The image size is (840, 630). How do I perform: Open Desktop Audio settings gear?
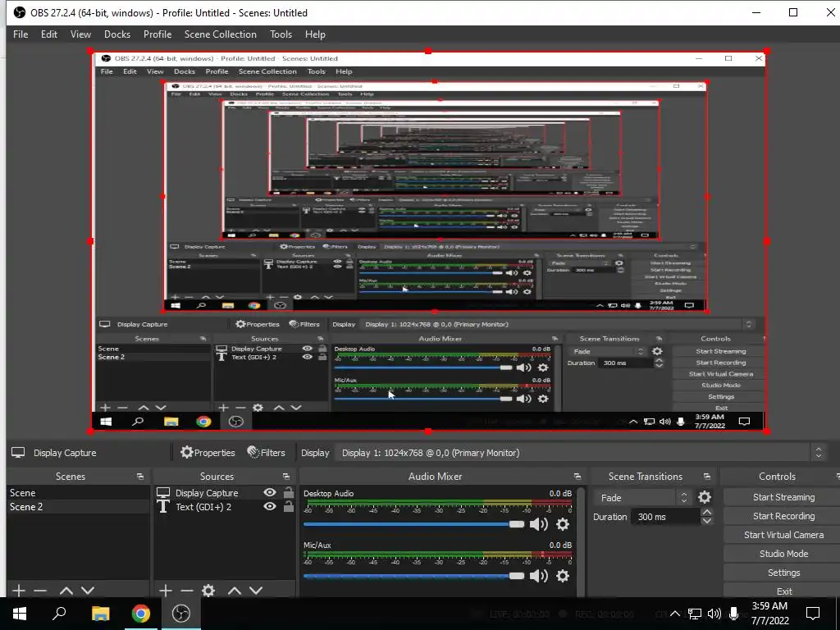563,524
